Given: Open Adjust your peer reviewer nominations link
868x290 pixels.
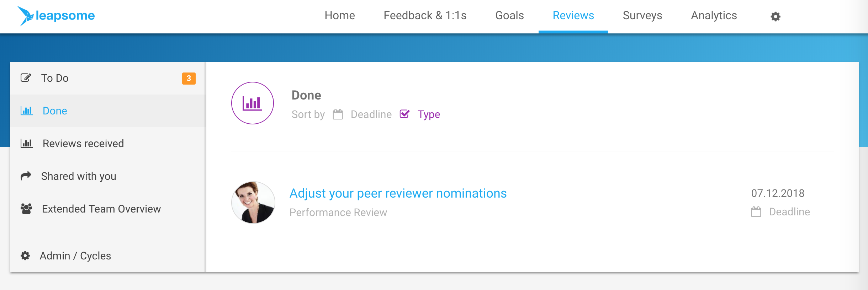Looking at the screenshot, I should coord(398,193).
